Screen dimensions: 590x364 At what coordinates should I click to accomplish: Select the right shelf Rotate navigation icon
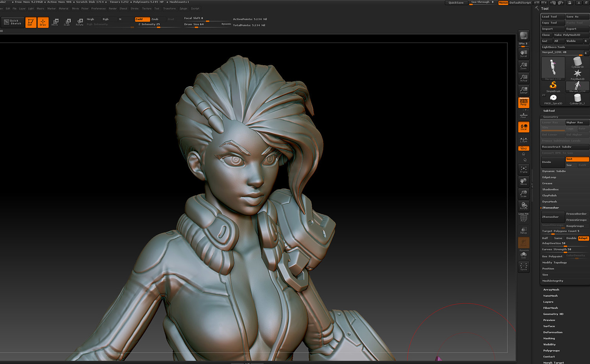[x=524, y=206]
